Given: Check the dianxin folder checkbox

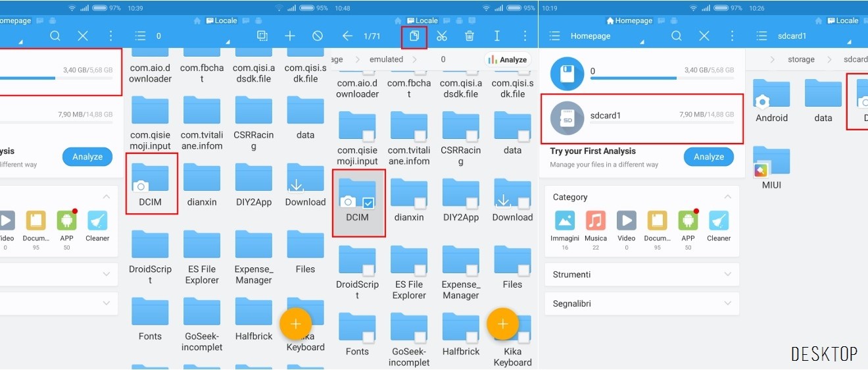Looking at the screenshot, I should (420, 203).
